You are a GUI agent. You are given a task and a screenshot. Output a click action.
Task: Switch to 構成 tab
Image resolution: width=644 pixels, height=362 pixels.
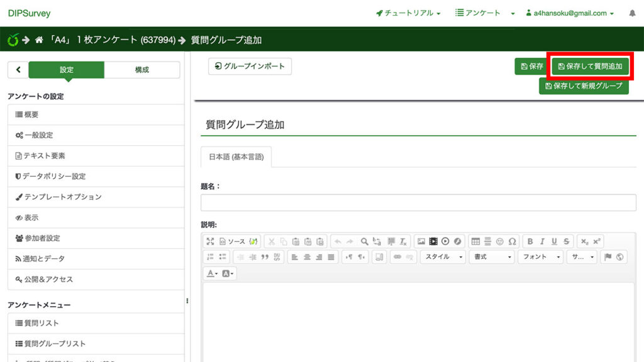coord(142,70)
